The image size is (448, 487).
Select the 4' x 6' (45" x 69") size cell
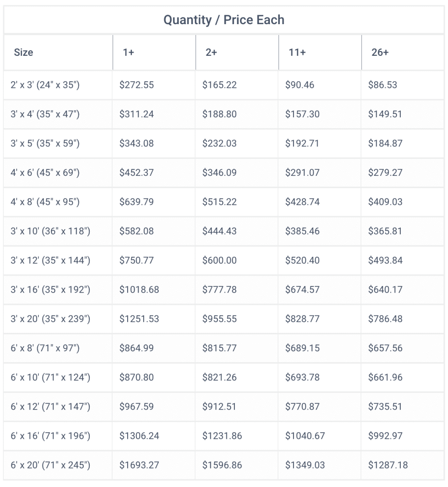pos(58,173)
